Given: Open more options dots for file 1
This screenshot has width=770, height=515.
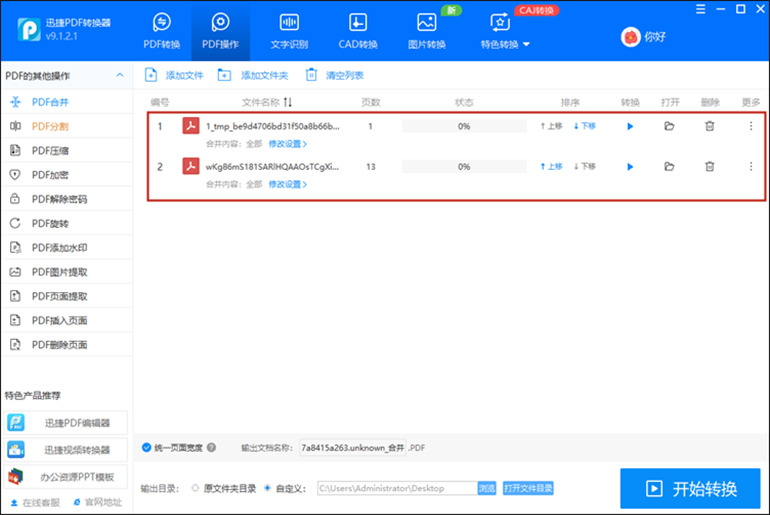Looking at the screenshot, I should tap(751, 126).
